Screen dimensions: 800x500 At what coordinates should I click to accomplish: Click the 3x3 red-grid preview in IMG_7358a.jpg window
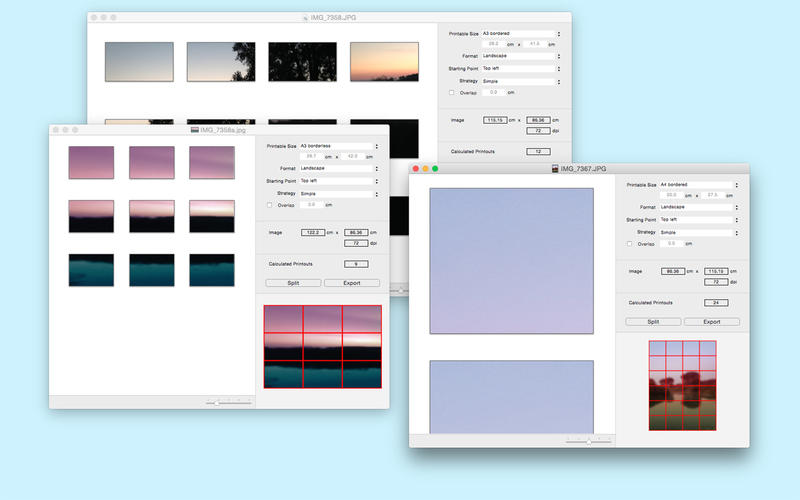pos(323,346)
